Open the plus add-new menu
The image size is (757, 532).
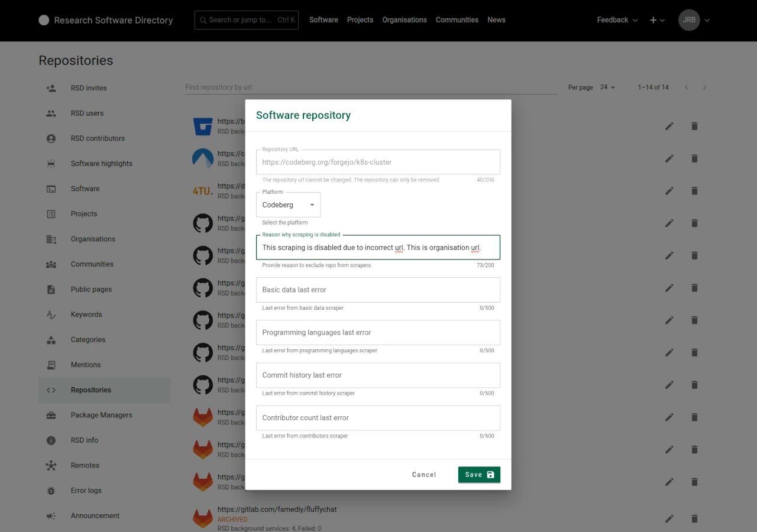pyautogui.click(x=657, y=20)
